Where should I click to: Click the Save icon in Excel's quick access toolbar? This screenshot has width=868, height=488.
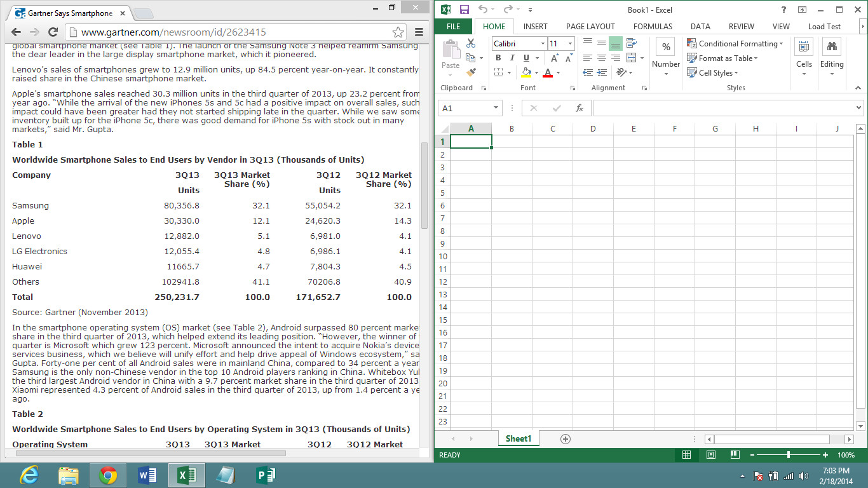(x=465, y=10)
